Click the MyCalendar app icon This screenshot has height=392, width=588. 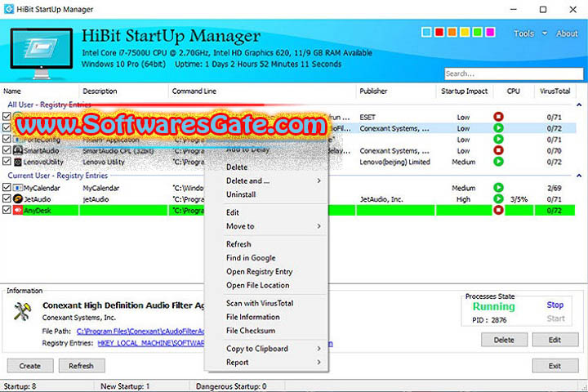[x=18, y=188]
